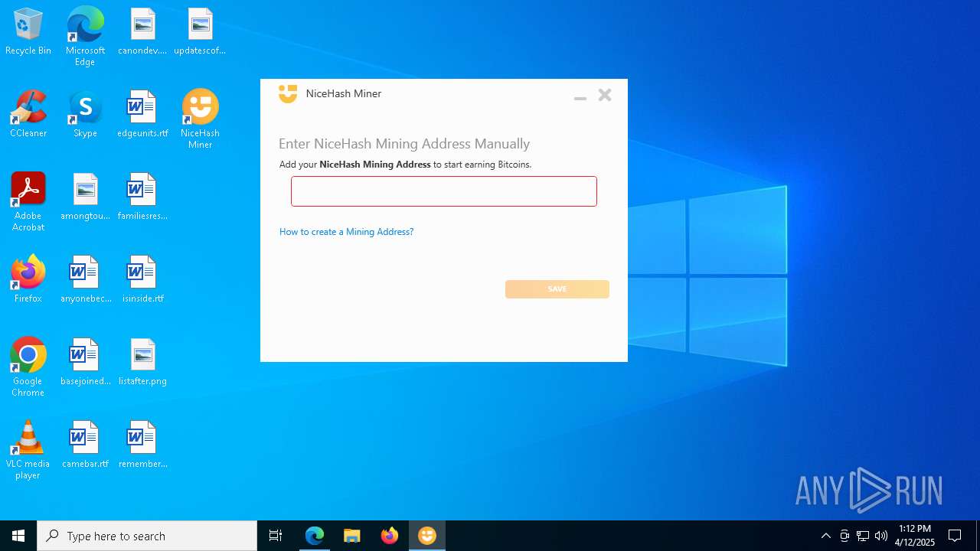980x551 pixels.
Task: Close the NiceHash Miner window
Action: click(605, 95)
